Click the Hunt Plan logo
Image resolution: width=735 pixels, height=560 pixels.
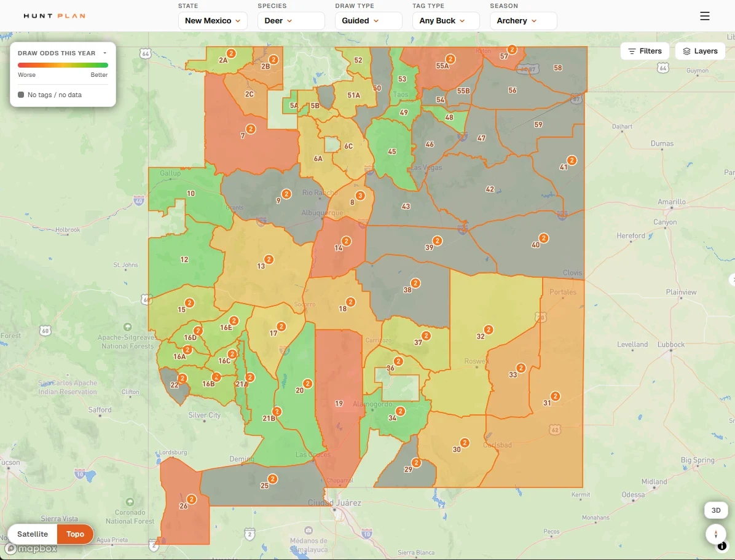(54, 16)
